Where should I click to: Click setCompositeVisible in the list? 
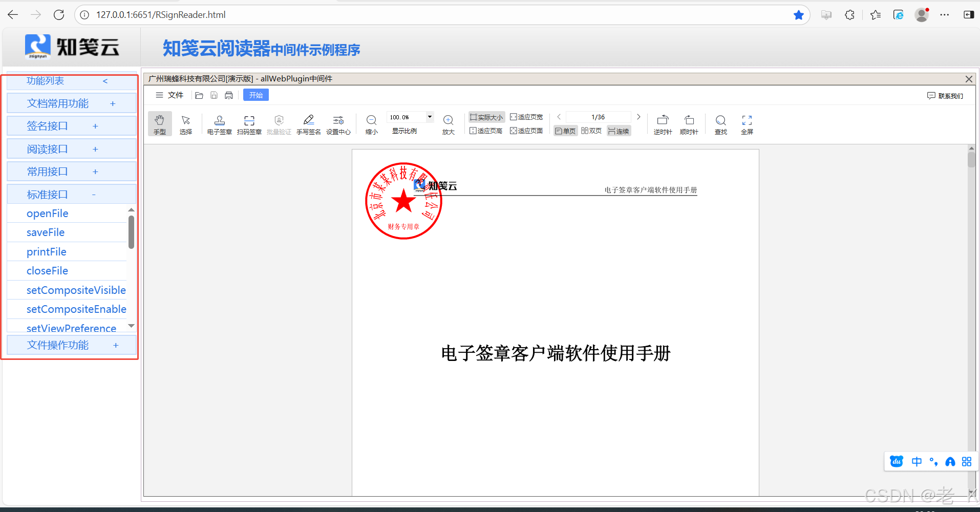coord(76,290)
